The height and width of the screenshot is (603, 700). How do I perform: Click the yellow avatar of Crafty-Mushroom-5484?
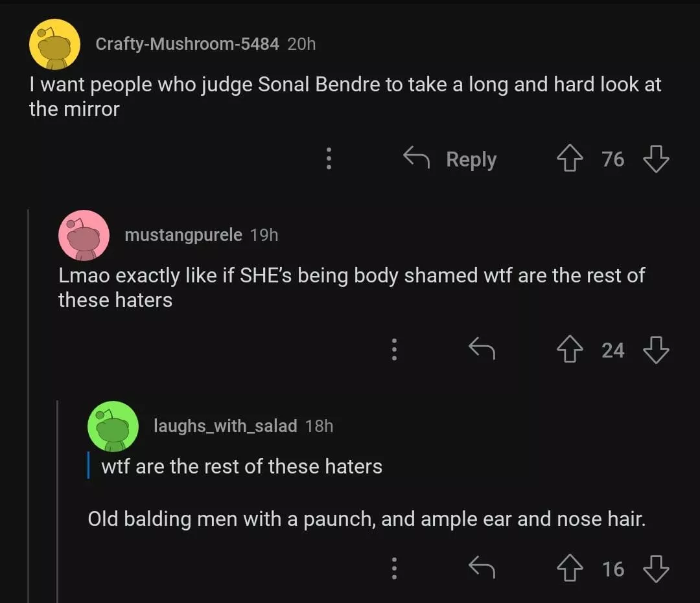point(55,45)
